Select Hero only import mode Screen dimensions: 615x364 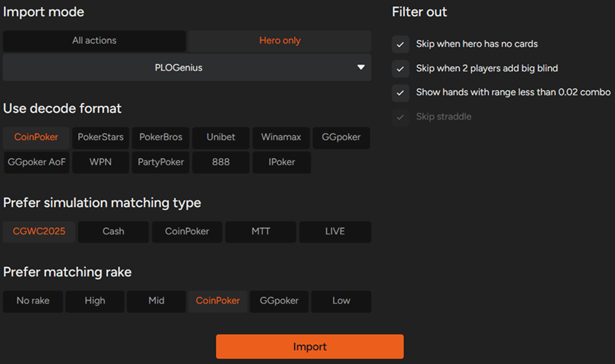(x=280, y=41)
